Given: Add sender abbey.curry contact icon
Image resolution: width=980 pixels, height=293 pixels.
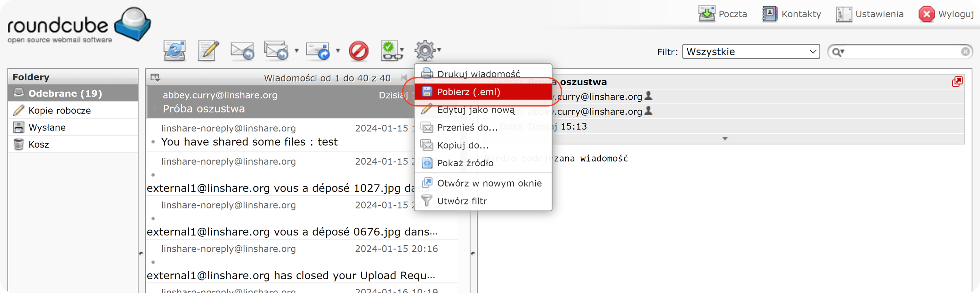Looking at the screenshot, I should click(649, 96).
